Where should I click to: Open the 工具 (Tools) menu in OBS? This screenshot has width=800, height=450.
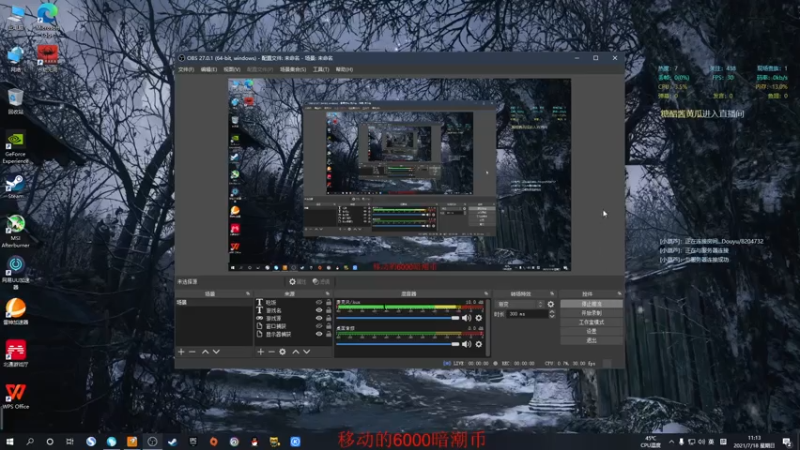pos(320,69)
